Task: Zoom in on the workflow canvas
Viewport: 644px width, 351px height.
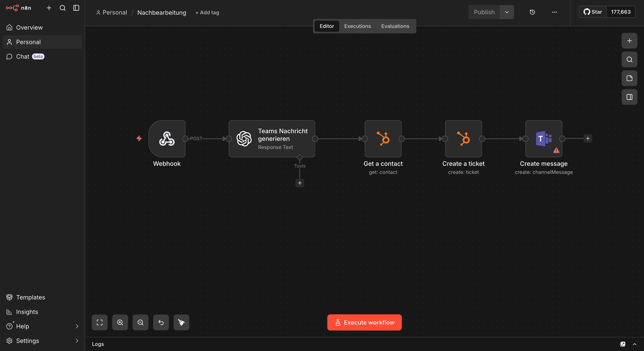Action: click(120, 322)
